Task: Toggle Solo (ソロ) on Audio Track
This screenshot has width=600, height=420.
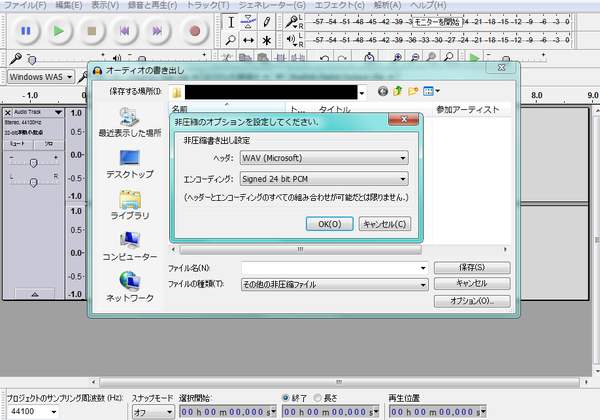Action: coord(49,144)
